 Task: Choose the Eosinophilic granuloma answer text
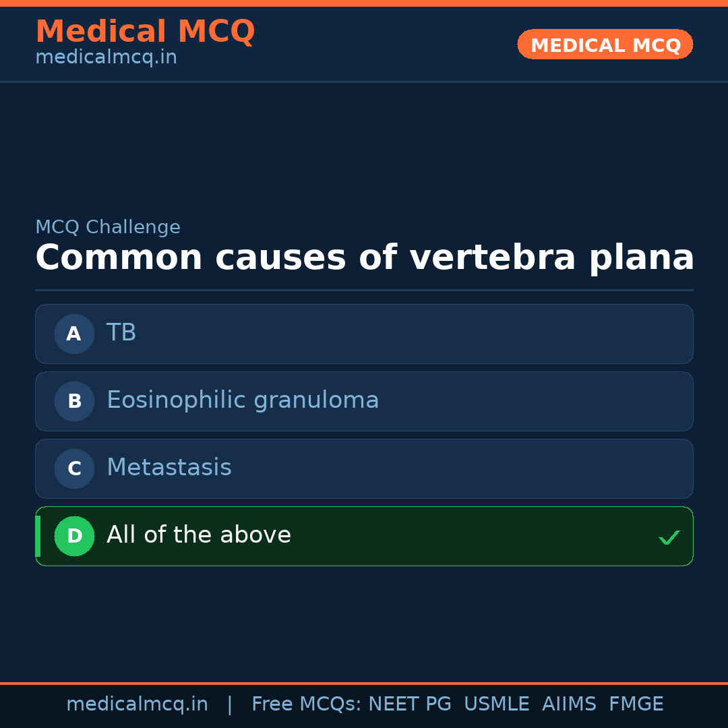click(243, 400)
